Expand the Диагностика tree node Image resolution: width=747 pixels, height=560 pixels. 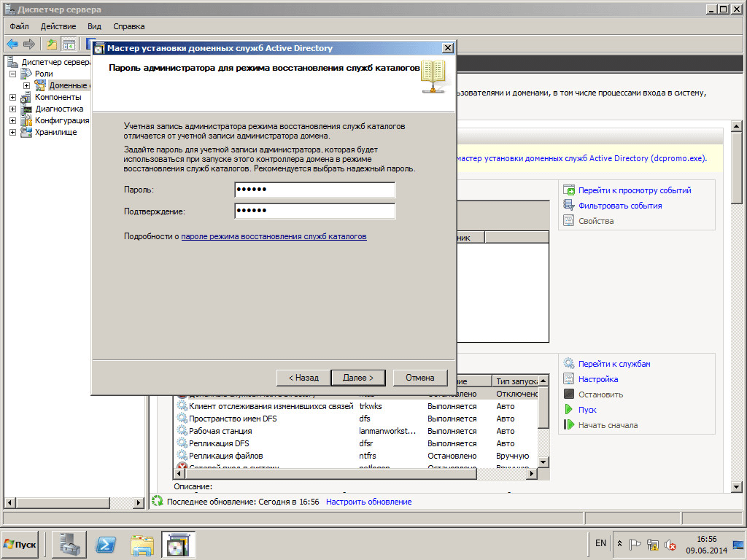13,109
